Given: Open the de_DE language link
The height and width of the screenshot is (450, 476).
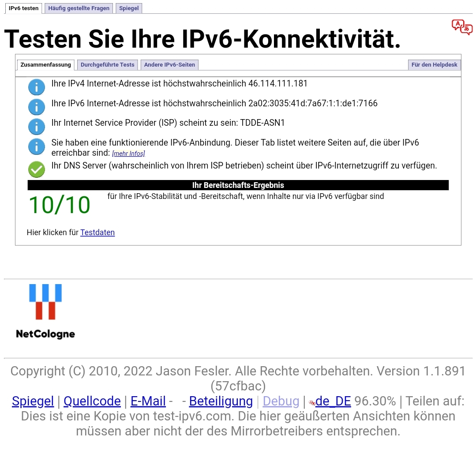Looking at the screenshot, I should (334, 401).
